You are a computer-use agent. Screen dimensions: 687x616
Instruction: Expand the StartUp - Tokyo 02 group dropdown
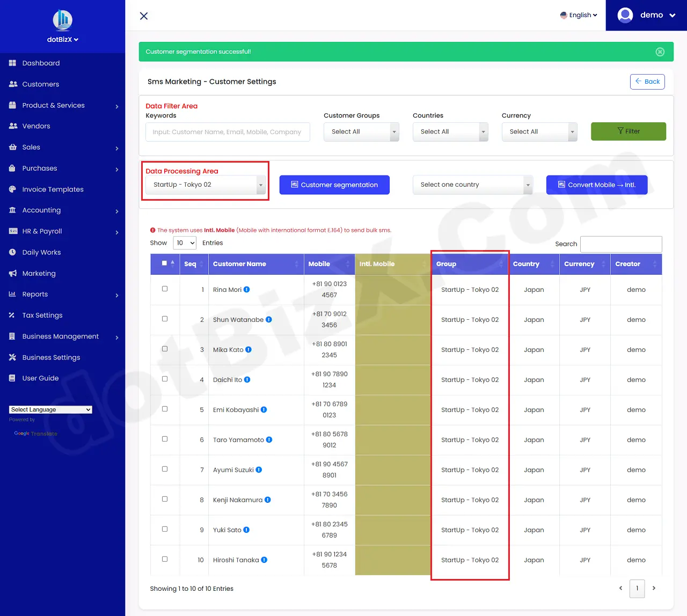[x=206, y=185]
